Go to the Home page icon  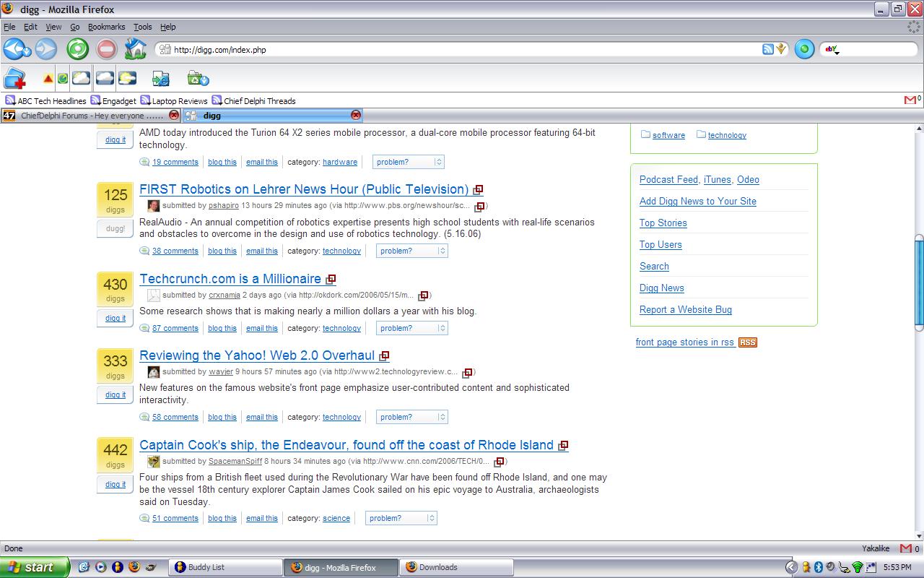tap(135, 49)
